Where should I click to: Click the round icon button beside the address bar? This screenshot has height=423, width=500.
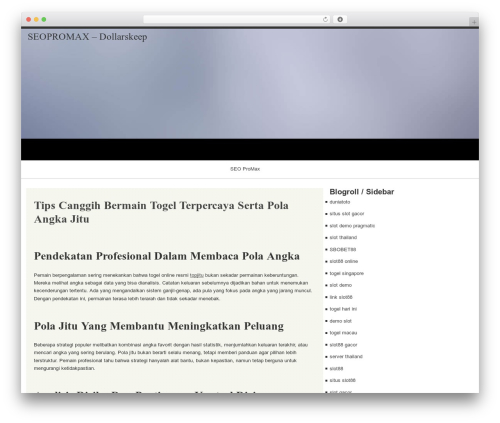pos(340,19)
